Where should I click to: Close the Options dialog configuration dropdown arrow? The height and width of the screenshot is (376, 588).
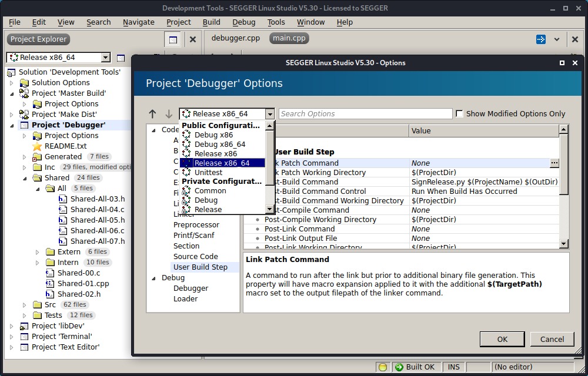point(270,114)
